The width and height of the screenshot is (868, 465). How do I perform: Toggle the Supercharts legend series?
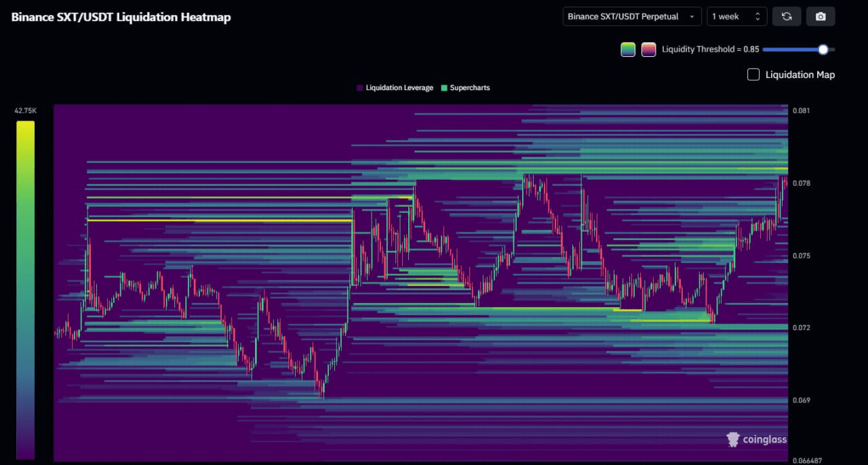(469, 88)
